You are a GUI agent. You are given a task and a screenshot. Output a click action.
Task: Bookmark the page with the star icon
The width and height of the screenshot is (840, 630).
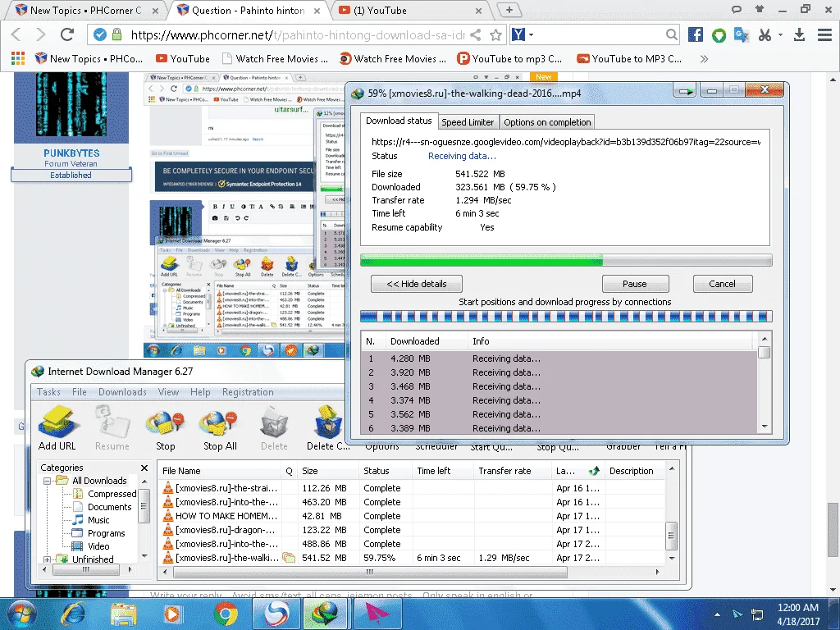pos(496,35)
